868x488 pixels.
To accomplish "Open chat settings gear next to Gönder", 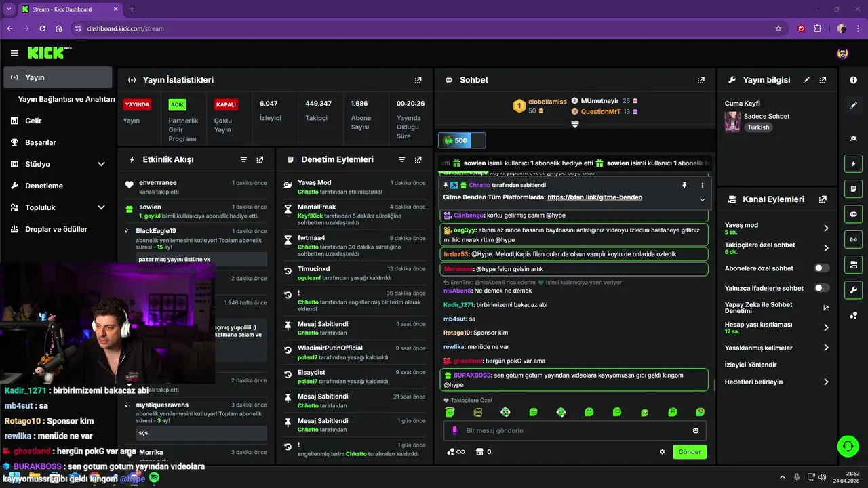I will point(663,452).
